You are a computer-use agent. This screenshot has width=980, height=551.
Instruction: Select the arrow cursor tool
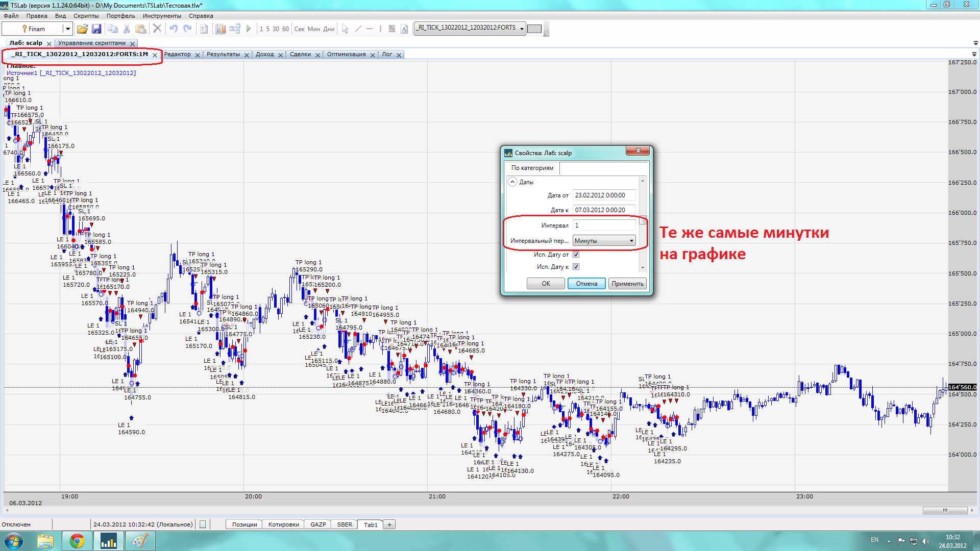(345, 29)
